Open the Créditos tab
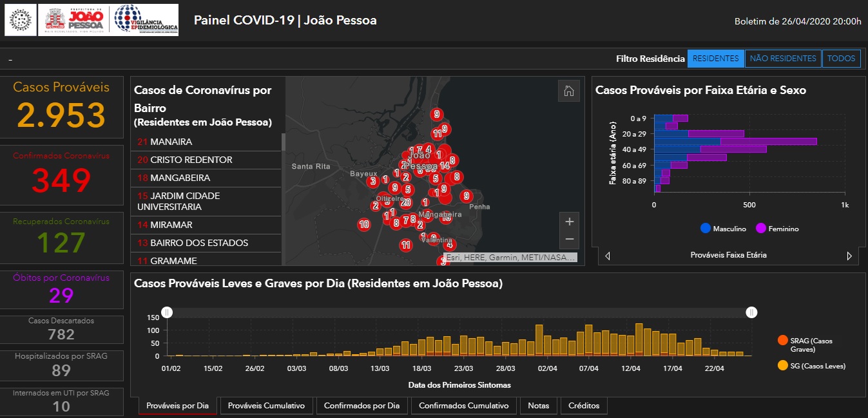The image size is (868, 418). point(584,406)
